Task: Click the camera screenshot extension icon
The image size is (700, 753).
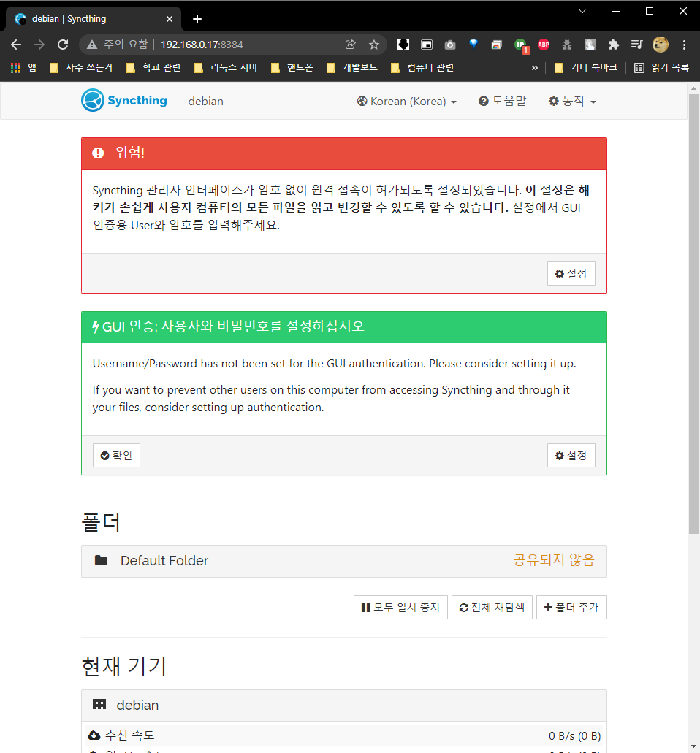Action: click(x=450, y=45)
